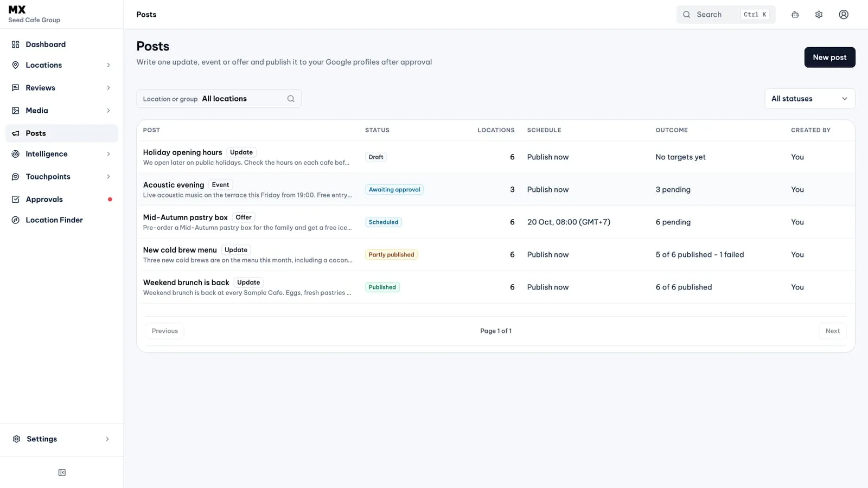Click the Previous page button
The width and height of the screenshot is (868, 488).
(x=165, y=331)
